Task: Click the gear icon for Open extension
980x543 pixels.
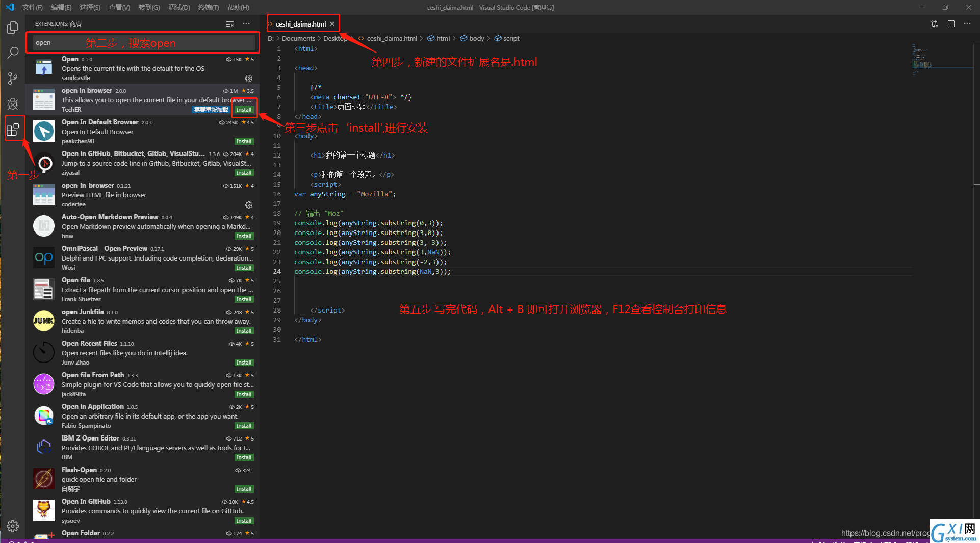Action: [249, 79]
